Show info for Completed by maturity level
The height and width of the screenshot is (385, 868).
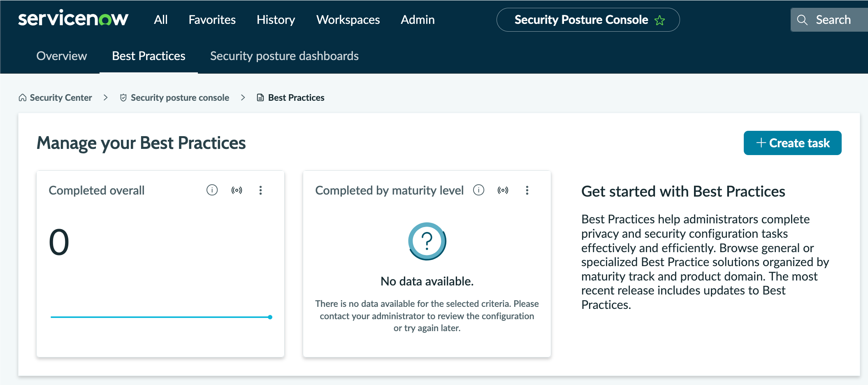click(478, 190)
